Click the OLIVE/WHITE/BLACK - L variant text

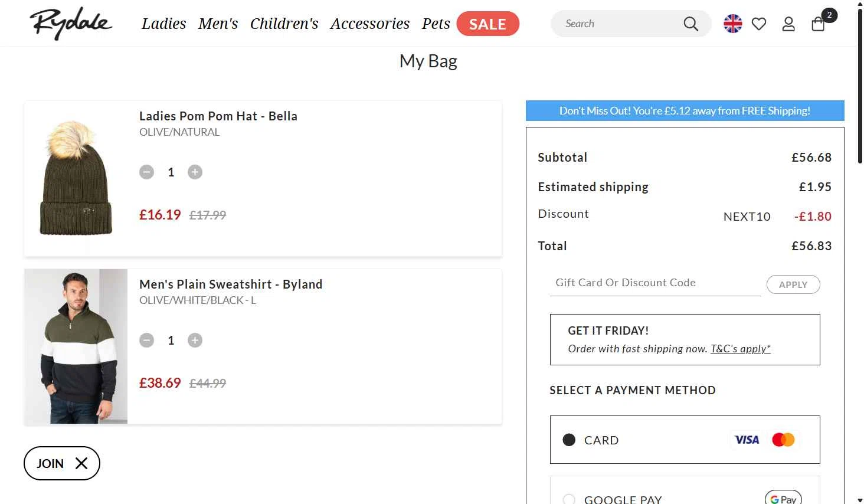198,300
